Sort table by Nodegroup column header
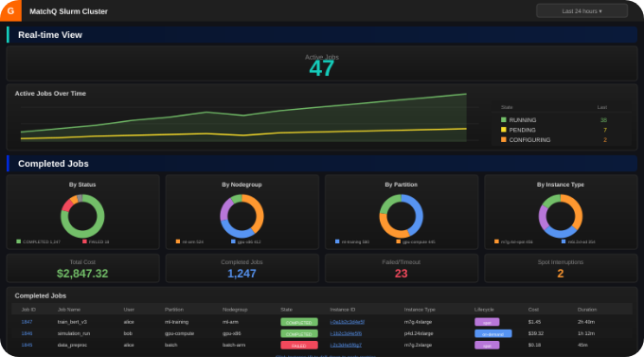The width and height of the screenshot is (644, 357). (235, 310)
